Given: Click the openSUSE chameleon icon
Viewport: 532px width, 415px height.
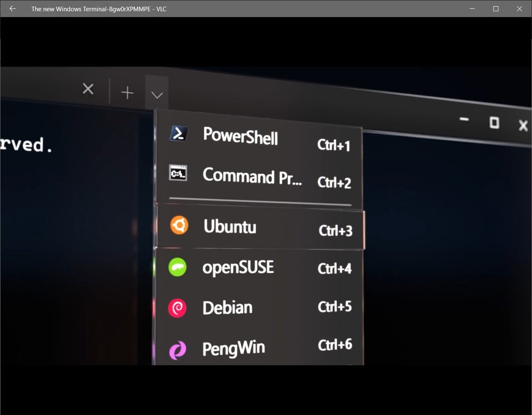Looking at the screenshot, I should coord(177,266).
